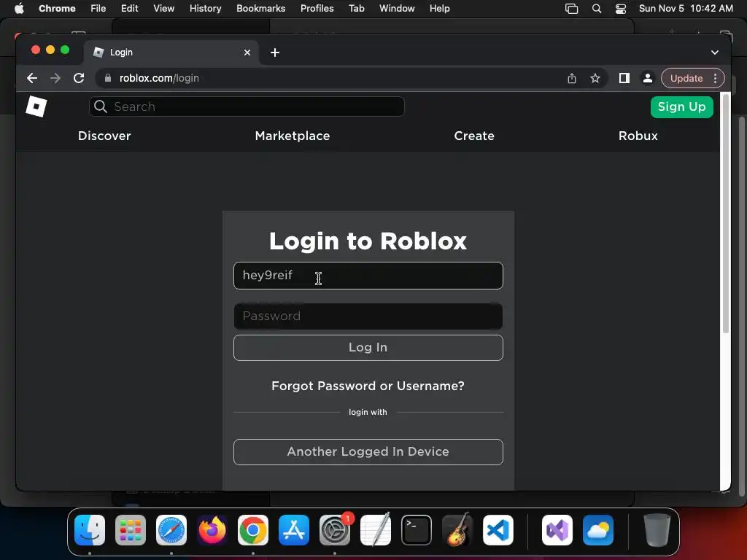Select the Login browser tab
Screen dimensions: 747x560
tap(171, 52)
